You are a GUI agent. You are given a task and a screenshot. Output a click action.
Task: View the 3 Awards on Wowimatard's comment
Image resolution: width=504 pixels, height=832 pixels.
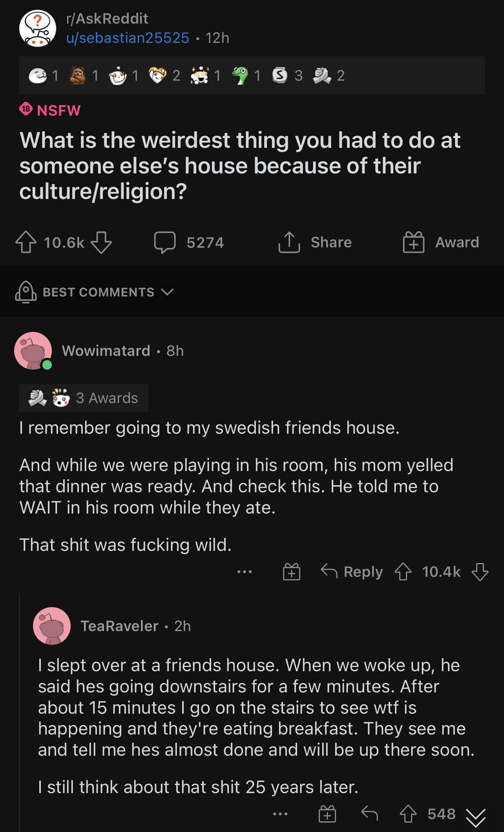pyautogui.click(x=84, y=398)
